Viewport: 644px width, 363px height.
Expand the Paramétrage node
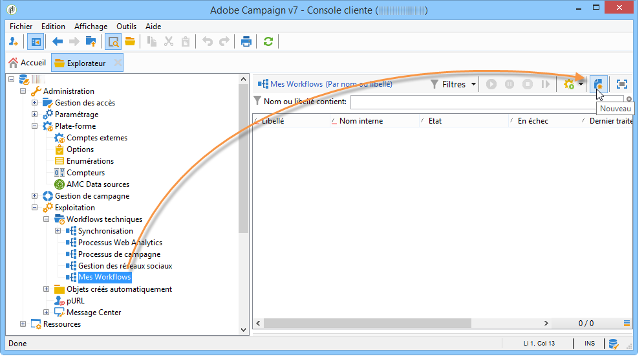pyautogui.click(x=34, y=115)
